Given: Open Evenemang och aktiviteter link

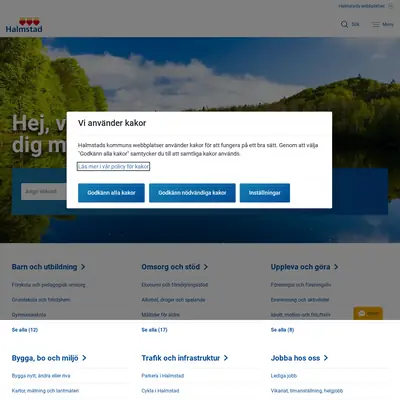Looking at the screenshot, I should pyautogui.click(x=300, y=300).
